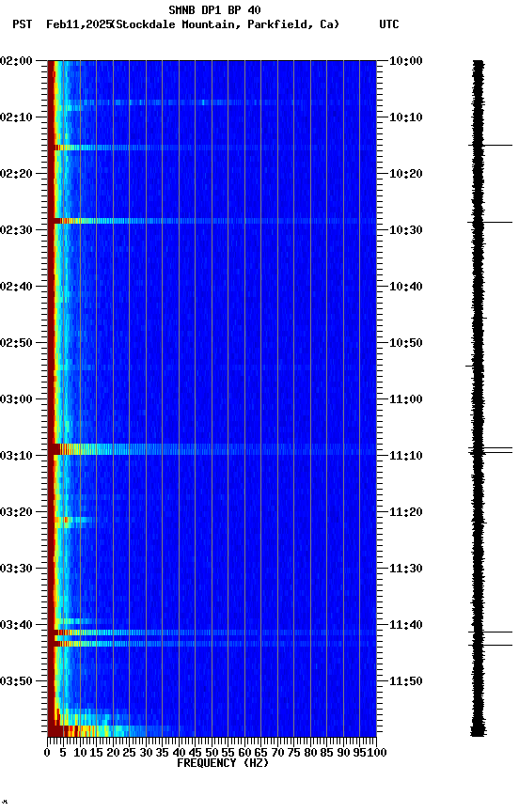
Task: Click the "11:10" UTC time label
Action: tap(405, 456)
